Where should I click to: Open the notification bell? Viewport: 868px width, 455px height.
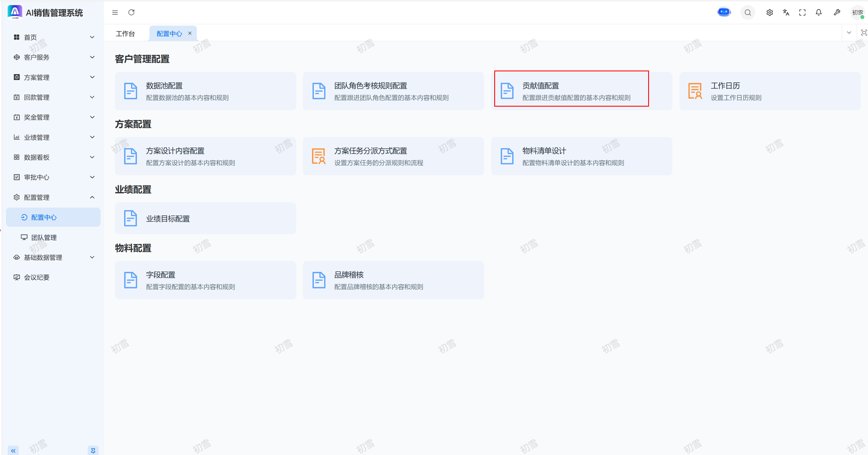coord(819,13)
